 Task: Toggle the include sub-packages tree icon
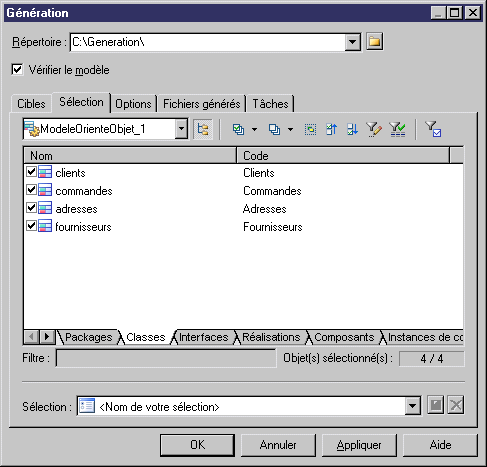(203, 129)
